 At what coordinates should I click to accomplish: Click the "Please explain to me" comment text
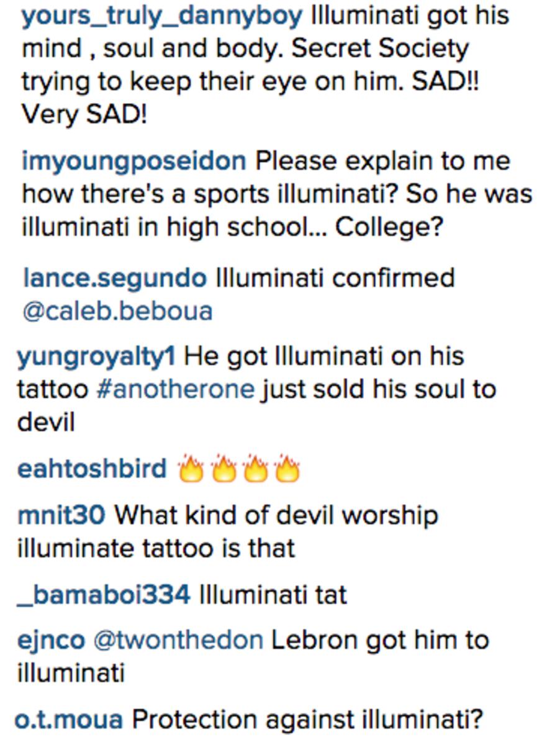pos(382,161)
